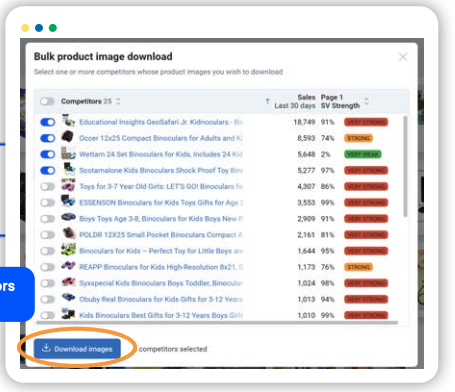Open the Syxspecial Kids Binoculars link
Image resolution: width=455 pixels, height=392 pixels.
161,283
